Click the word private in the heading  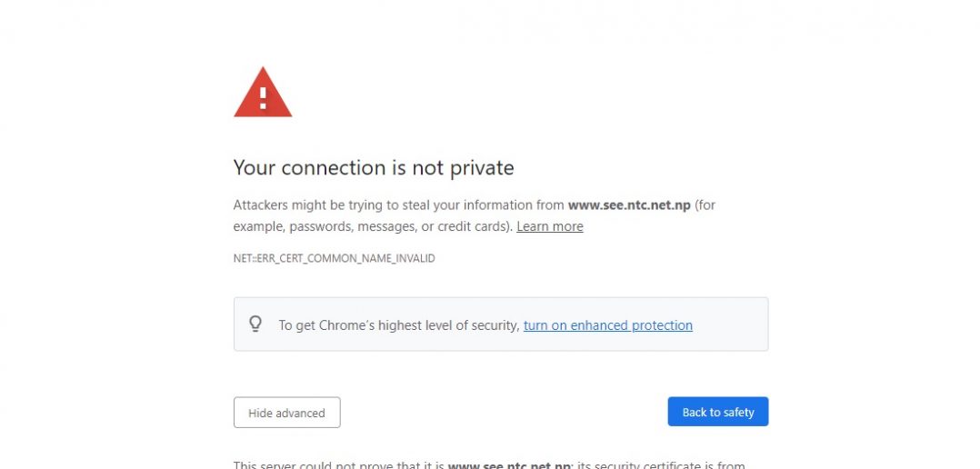pyautogui.click(x=482, y=168)
